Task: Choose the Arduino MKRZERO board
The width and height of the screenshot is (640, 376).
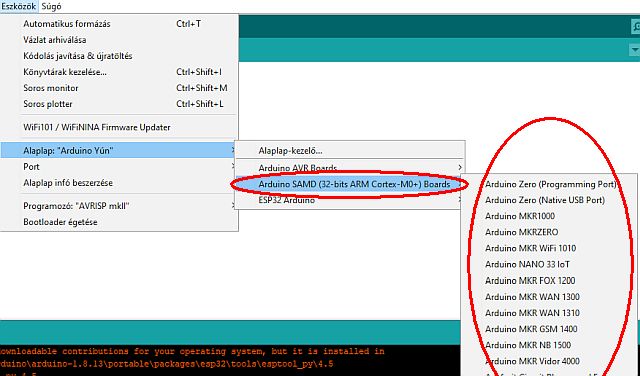Action: [549, 232]
